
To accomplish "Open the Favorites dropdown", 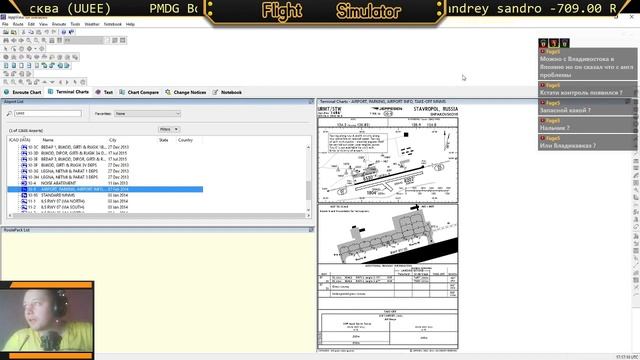I will tap(147, 113).
